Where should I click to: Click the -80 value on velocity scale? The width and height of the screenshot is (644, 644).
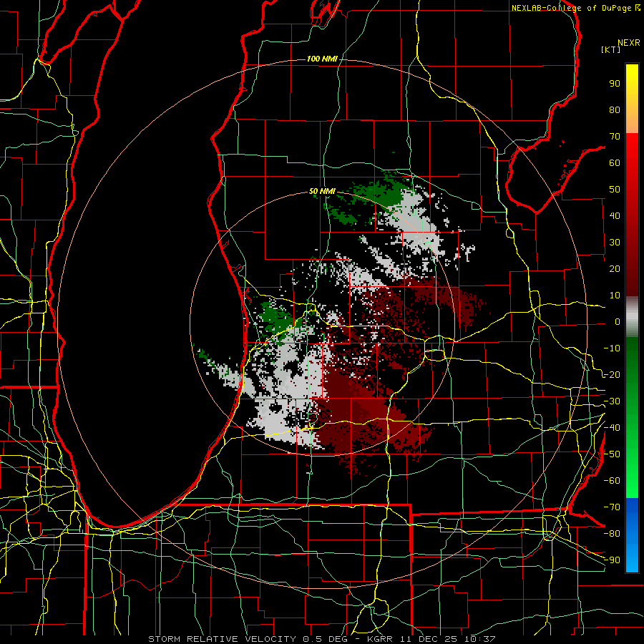coord(612,534)
